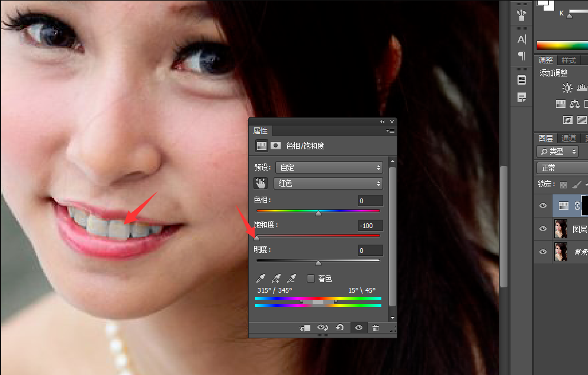This screenshot has width=588, height=375.
Task: Open the 红色 color range dropdown
Action: coord(328,184)
